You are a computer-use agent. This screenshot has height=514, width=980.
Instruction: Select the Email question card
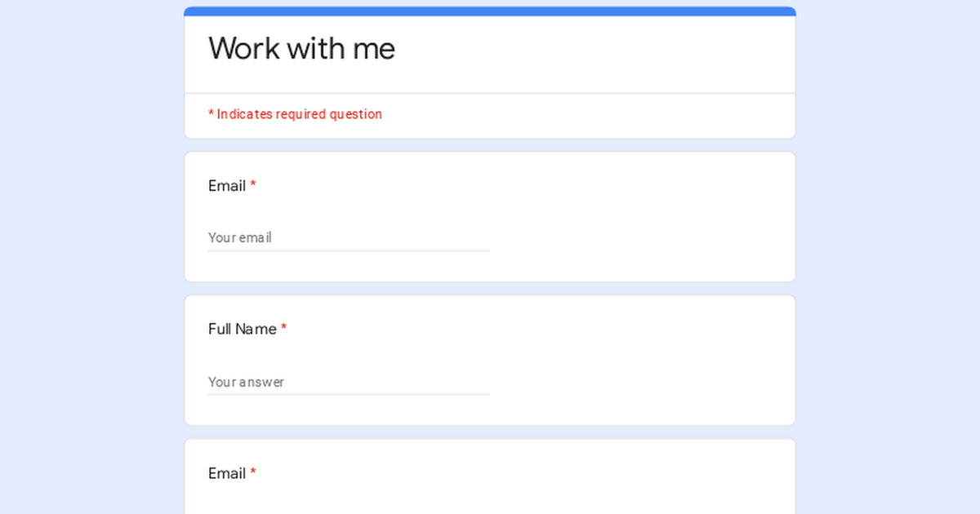[x=490, y=216]
